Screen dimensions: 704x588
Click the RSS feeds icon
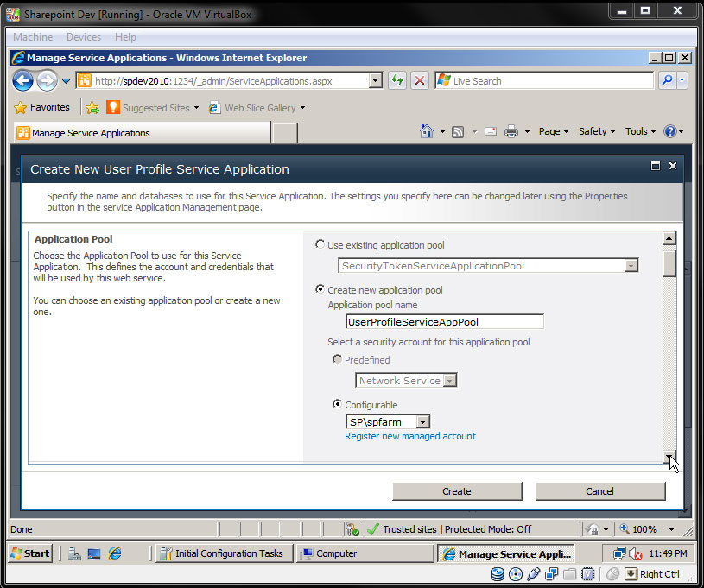point(458,132)
